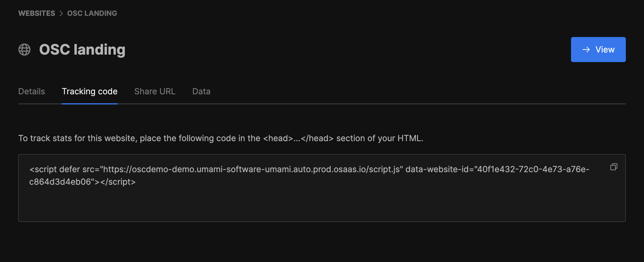Image resolution: width=644 pixels, height=262 pixels.
Task: Click the blue underline below Tracking code
Action: (90, 104)
